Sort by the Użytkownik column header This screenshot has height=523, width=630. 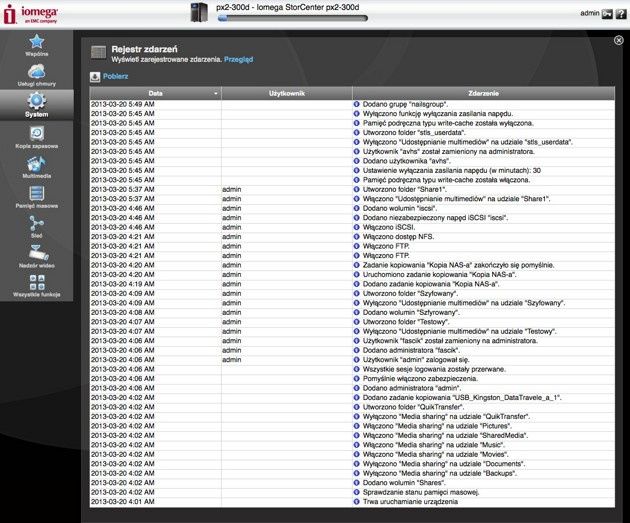pyautogui.click(x=286, y=94)
